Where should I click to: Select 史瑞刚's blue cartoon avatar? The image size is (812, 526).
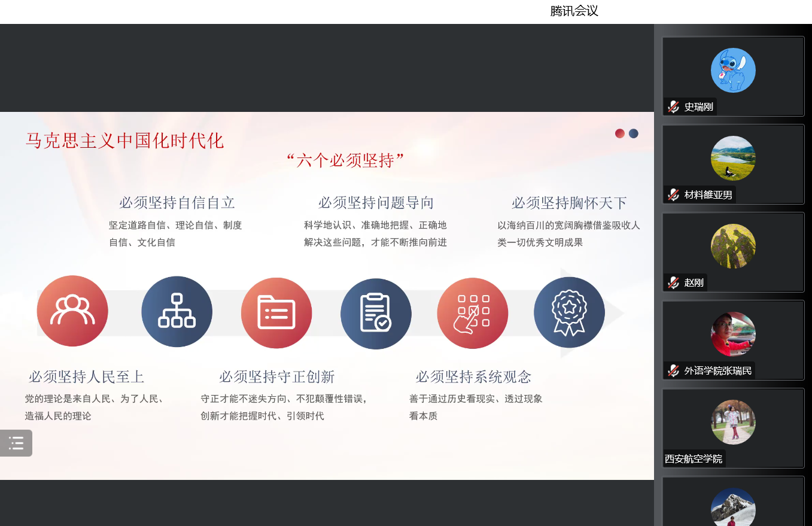(733, 70)
